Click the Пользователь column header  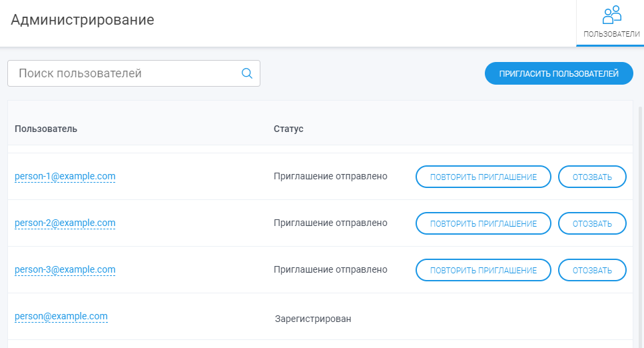point(45,129)
